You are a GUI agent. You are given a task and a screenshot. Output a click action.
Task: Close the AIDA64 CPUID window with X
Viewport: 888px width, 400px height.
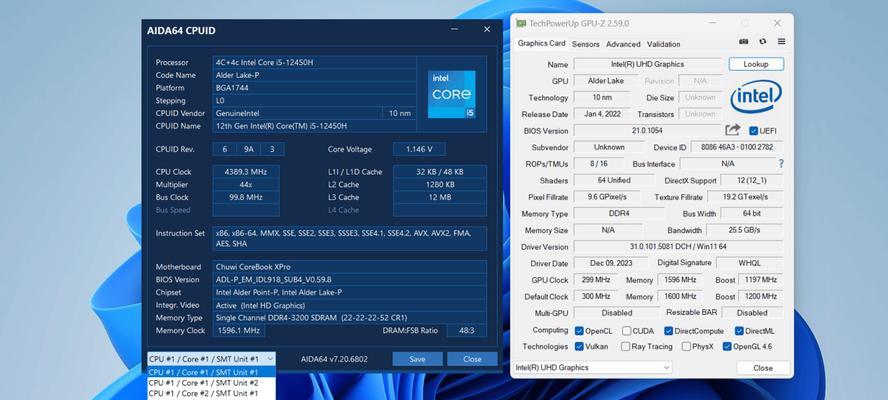coord(486,29)
